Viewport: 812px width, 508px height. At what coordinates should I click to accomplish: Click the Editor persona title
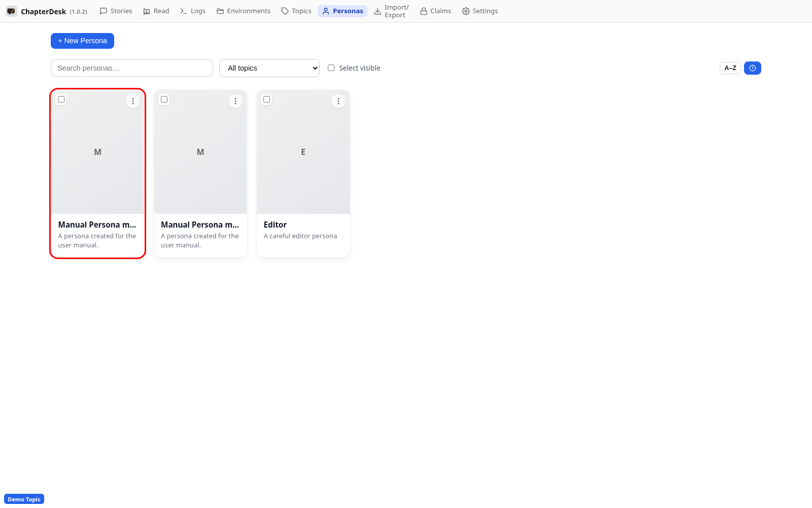pyautogui.click(x=275, y=225)
